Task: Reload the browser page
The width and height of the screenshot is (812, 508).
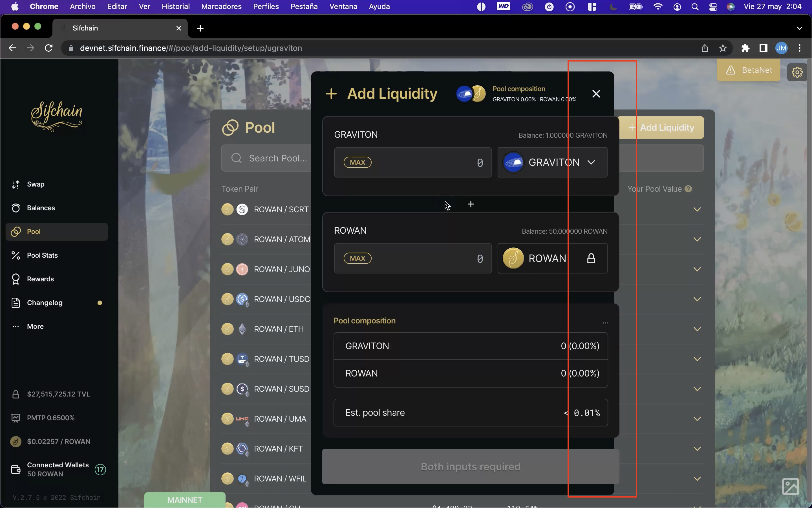Action: pyautogui.click(x=49, y=48)
